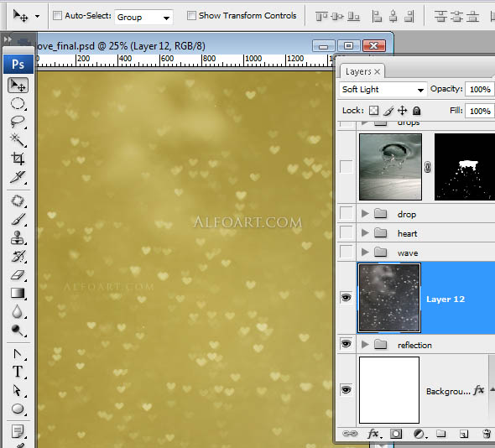Enable Show Transform Controls checkbox
Viewport: 495px width, 448px height.
191,15
